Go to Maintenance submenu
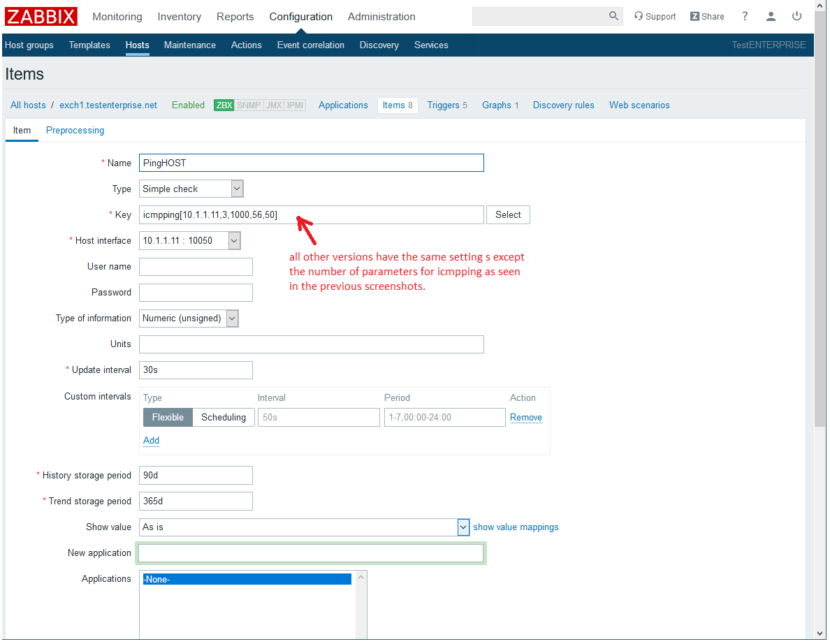The width and height of the screenshot is (830, 644). [189, 45]
